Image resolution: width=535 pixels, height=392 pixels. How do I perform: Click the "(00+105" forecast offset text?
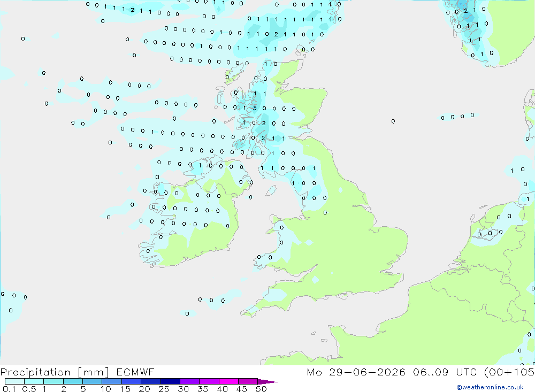tap(509, 372)
